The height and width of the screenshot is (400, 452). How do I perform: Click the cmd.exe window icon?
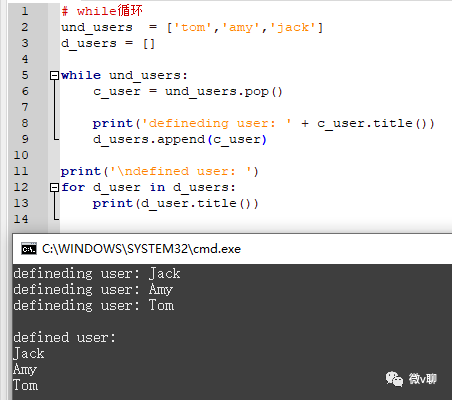(x=29, y=249)
